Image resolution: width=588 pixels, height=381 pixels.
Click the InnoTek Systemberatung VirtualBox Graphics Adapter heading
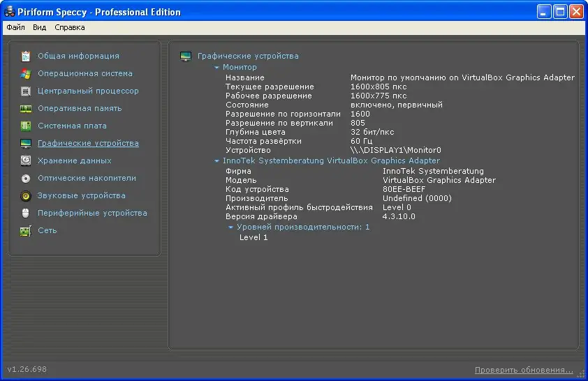[331, 160]
